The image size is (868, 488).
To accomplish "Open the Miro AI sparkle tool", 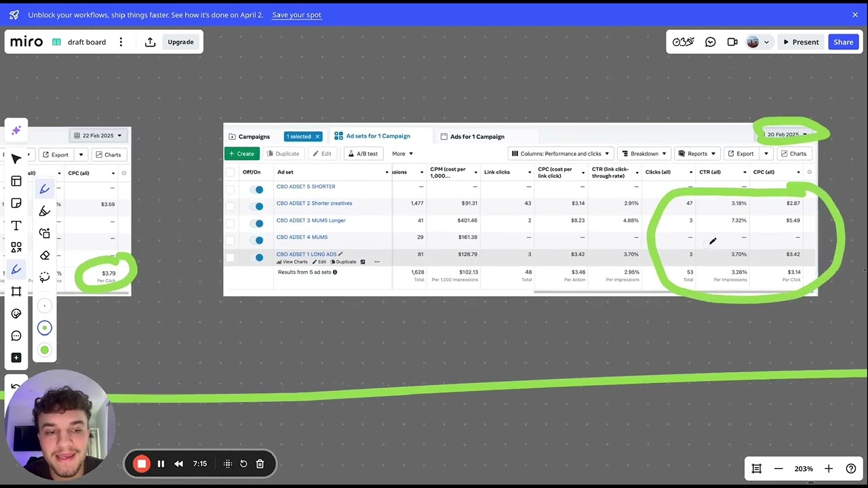I will pyautogui.click(x=16, y=130).
